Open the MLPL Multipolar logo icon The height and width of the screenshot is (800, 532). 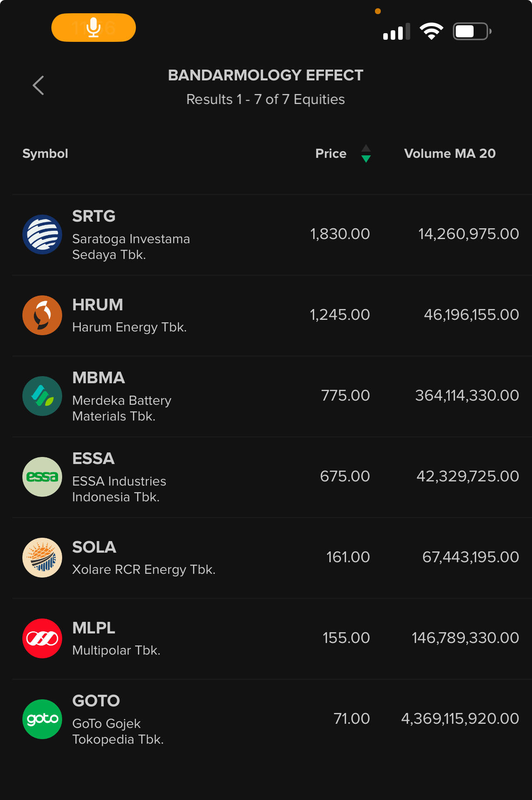pos(42,638)
